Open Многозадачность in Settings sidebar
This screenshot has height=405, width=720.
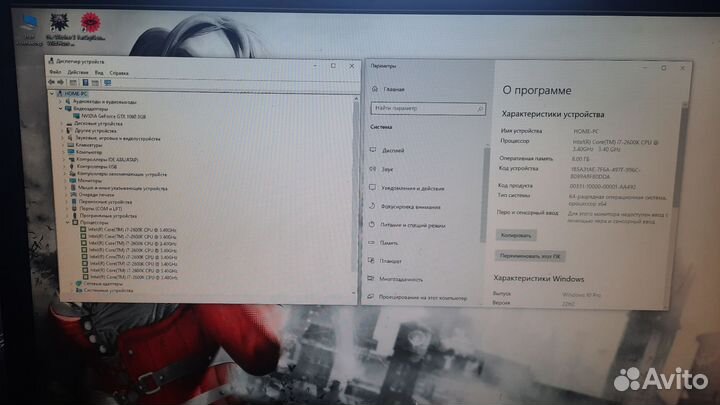[395, 279]
